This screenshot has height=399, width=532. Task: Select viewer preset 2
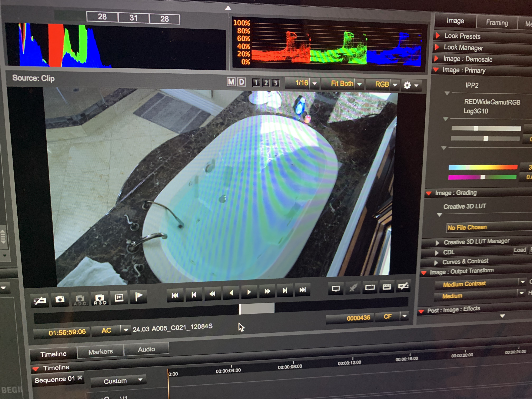click(x=266, y=83)
